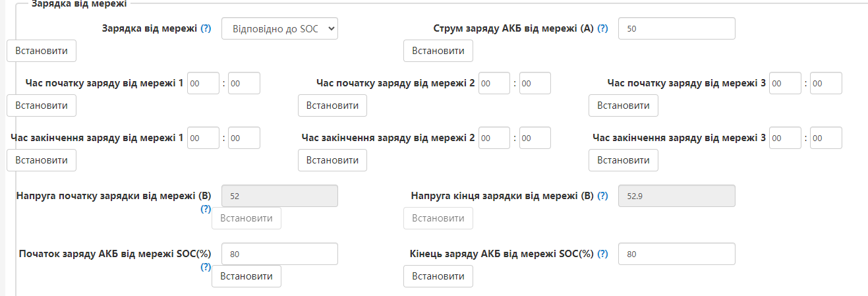Focus minutes field of Час початку заряду 1

click(244, 83)
